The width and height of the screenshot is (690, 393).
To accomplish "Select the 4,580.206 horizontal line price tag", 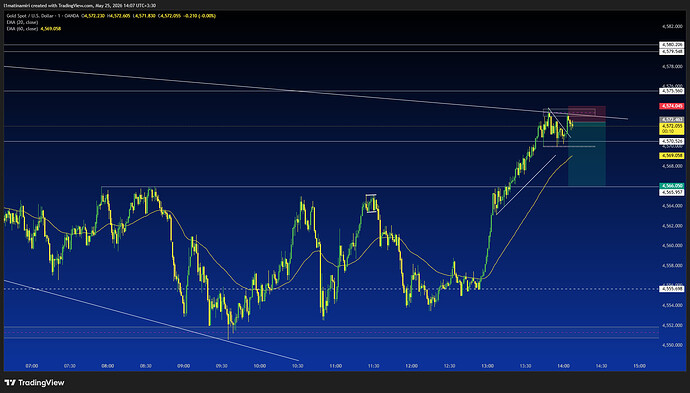I will pos(672,45).
